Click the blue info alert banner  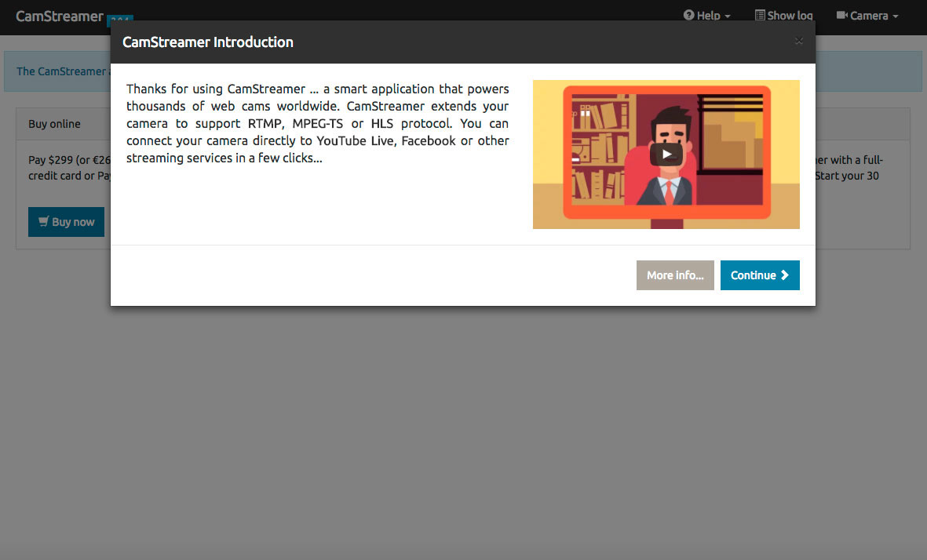pyautogui.click(x=59, y=71)
